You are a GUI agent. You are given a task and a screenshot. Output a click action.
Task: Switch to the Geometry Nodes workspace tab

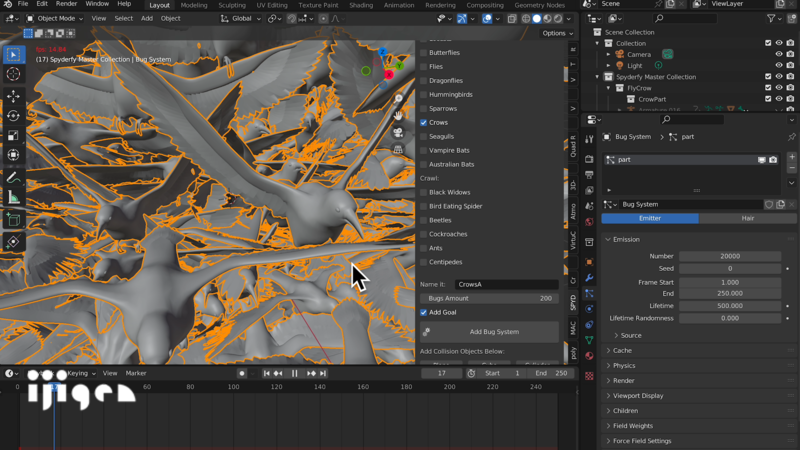pos(539,5)
